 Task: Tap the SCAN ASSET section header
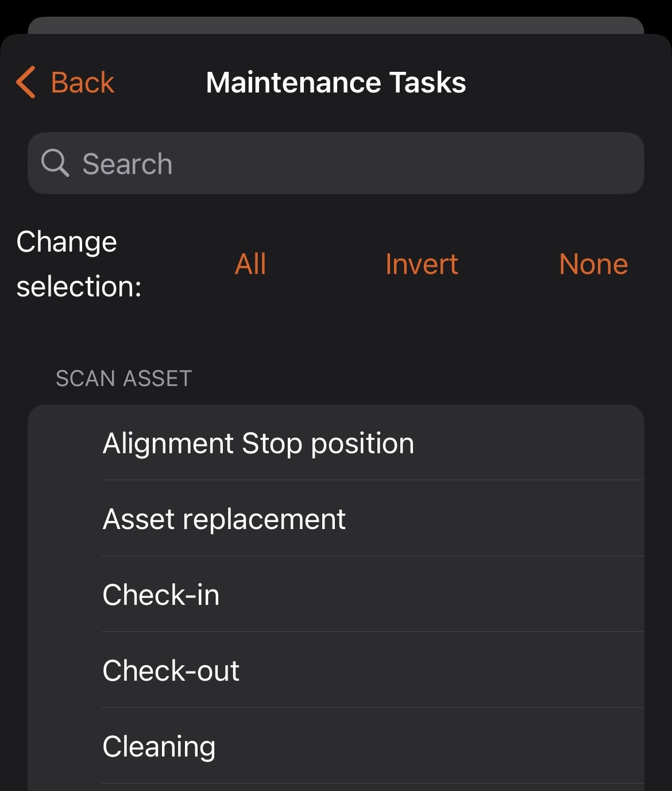click(x=123, y=379)
